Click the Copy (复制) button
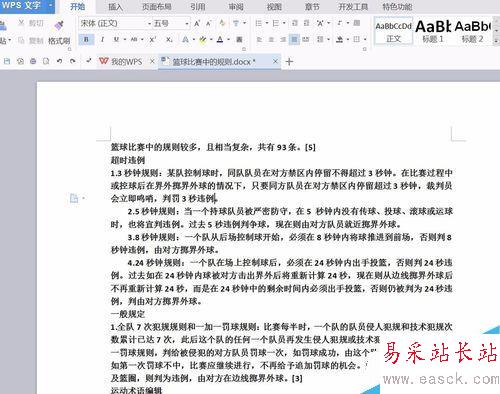This screenshot has width=500, height=394. coord(31,41)
